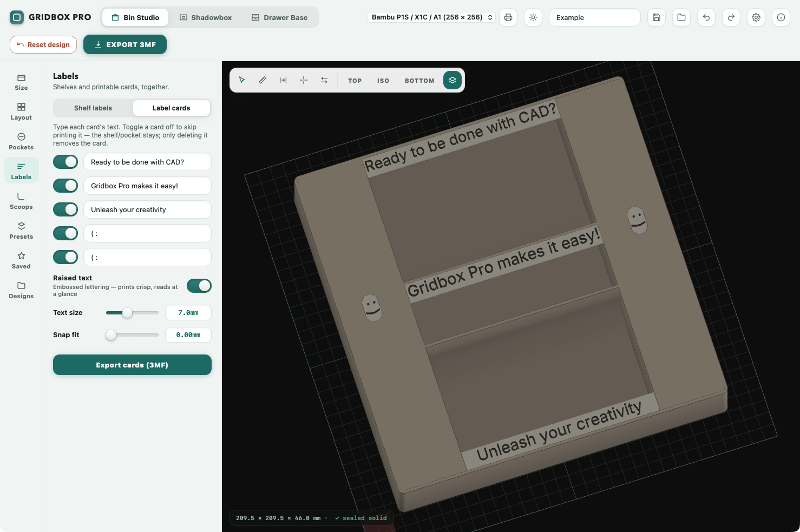Click the Gridbox Pro logo icon

tap(17, 17)
